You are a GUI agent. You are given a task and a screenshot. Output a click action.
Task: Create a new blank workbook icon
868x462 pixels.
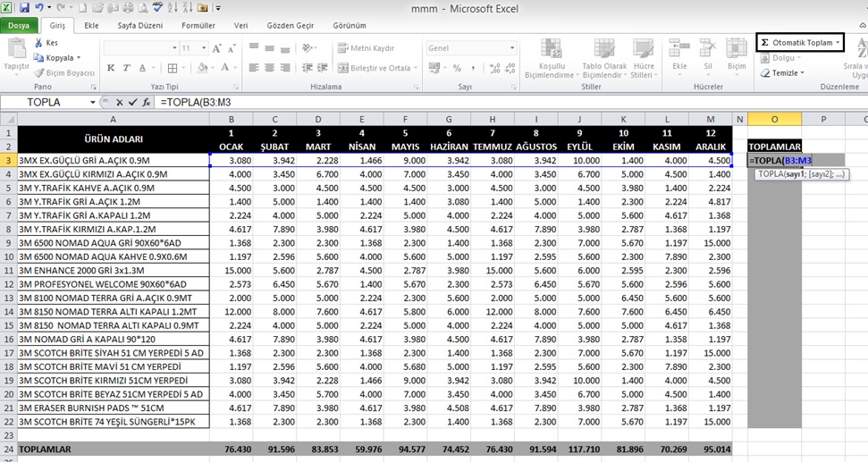(82, 8)
